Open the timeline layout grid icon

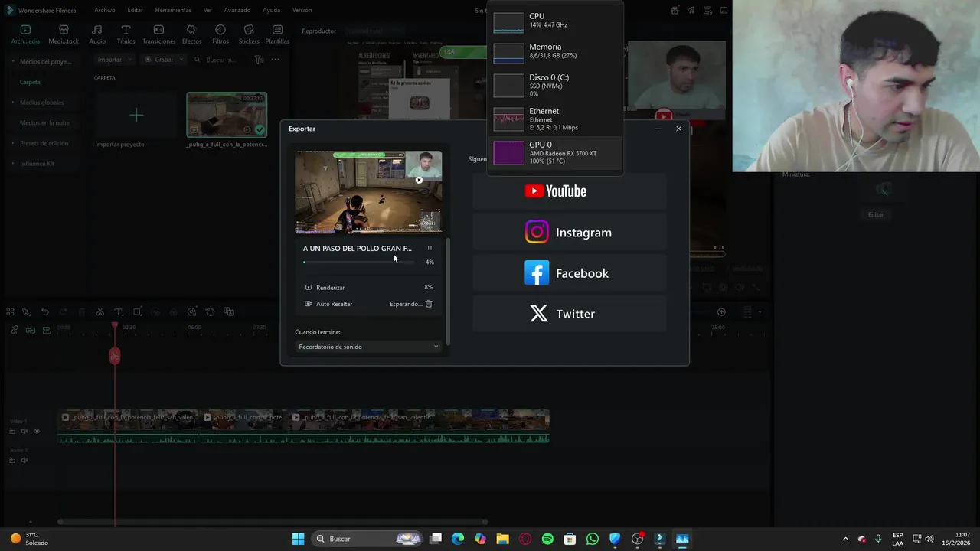click(10, 312)
